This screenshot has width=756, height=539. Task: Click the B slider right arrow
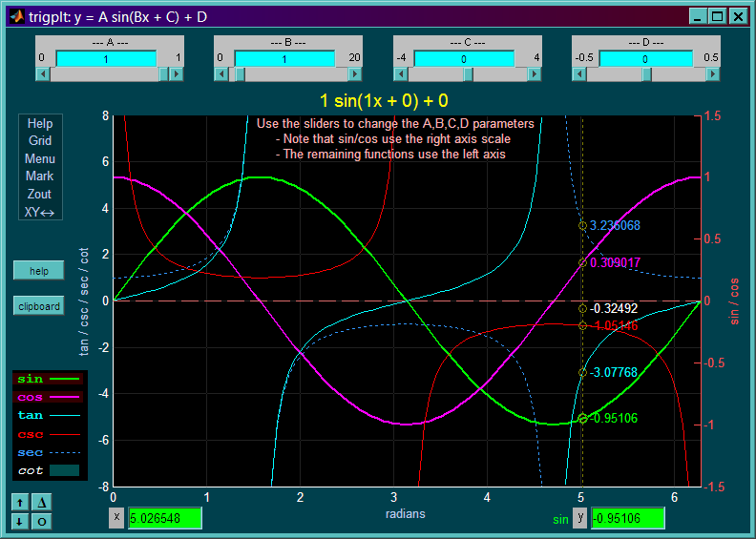tap(355, 74)
